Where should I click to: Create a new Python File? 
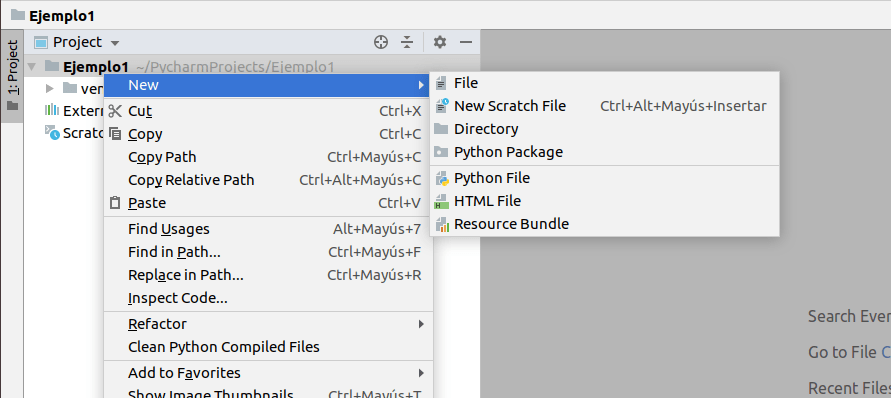tap(605, 179)
